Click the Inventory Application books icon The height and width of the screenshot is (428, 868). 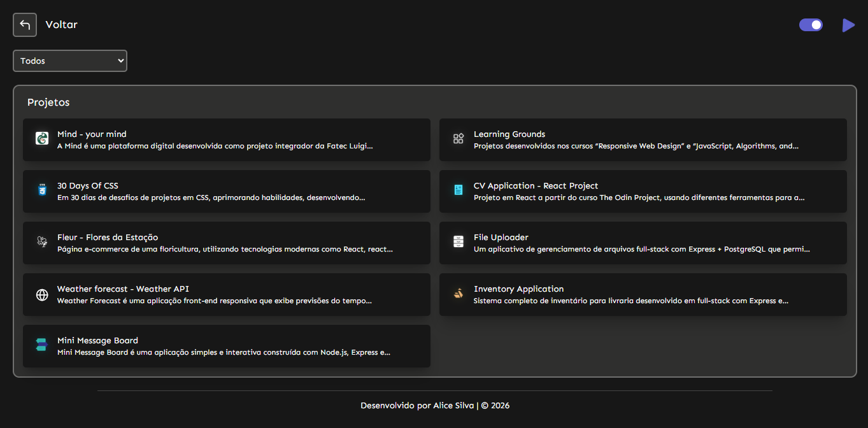pos(459,293)
